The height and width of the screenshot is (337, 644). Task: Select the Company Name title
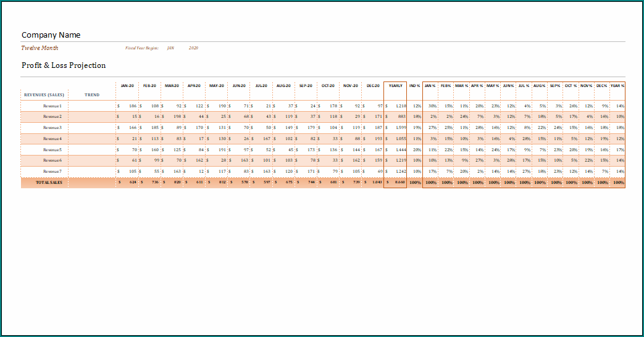tap(51, 35)
